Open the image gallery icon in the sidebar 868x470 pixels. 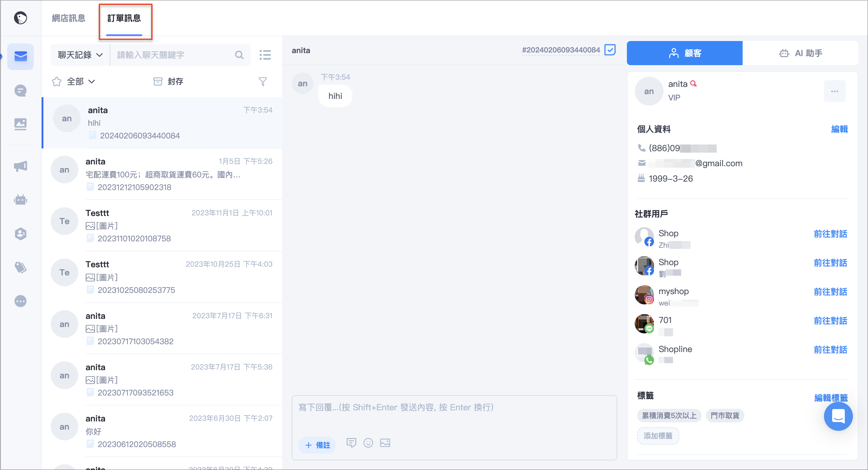click(20, 124)
